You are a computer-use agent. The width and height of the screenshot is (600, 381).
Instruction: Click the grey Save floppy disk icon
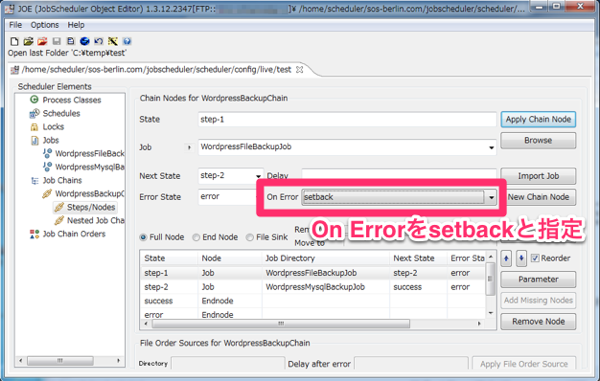click(57, 41)
